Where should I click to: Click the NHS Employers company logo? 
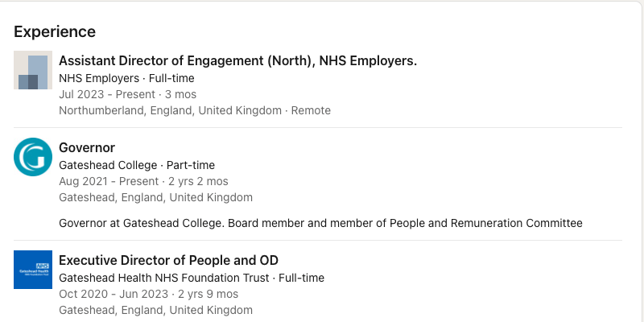33,70
